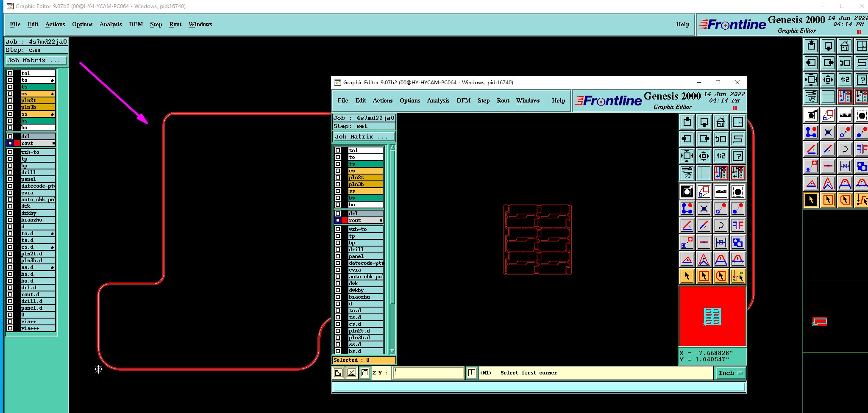Open display options wrench icon in front window
Image resolution: width=868 pixels, height=413 pixels.
(x=687, y=173)
